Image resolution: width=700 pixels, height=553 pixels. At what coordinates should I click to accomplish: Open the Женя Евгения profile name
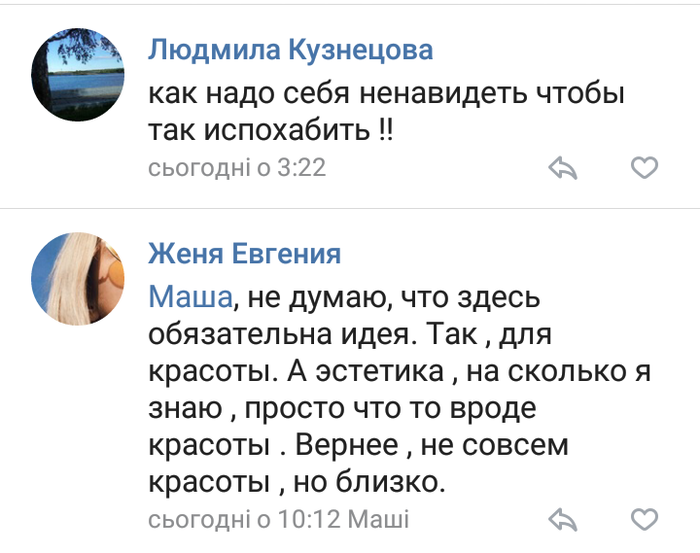click(x=244, y=254)
